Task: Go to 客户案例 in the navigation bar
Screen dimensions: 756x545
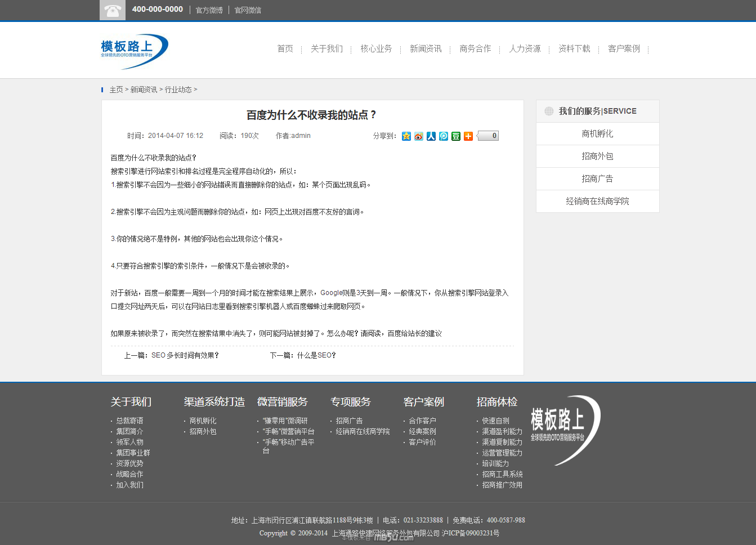Action: [624, 49]
